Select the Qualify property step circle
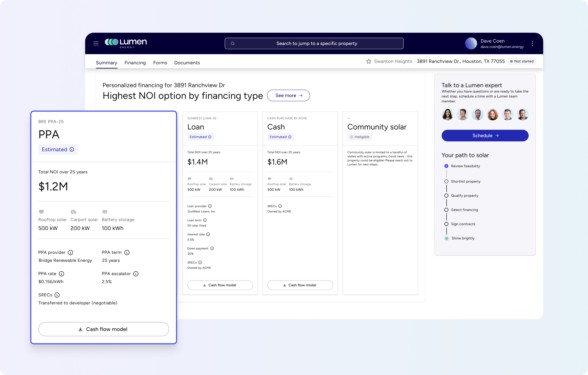 [x=446, y=196]
